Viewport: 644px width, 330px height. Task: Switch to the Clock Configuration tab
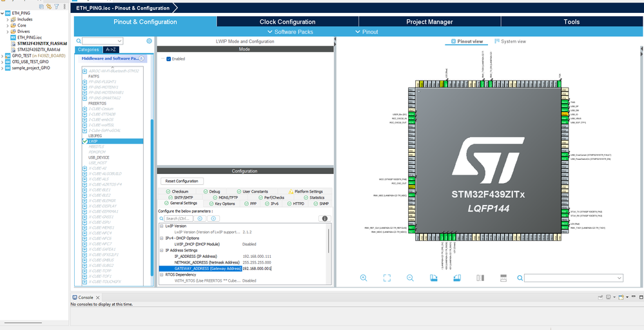288,22
